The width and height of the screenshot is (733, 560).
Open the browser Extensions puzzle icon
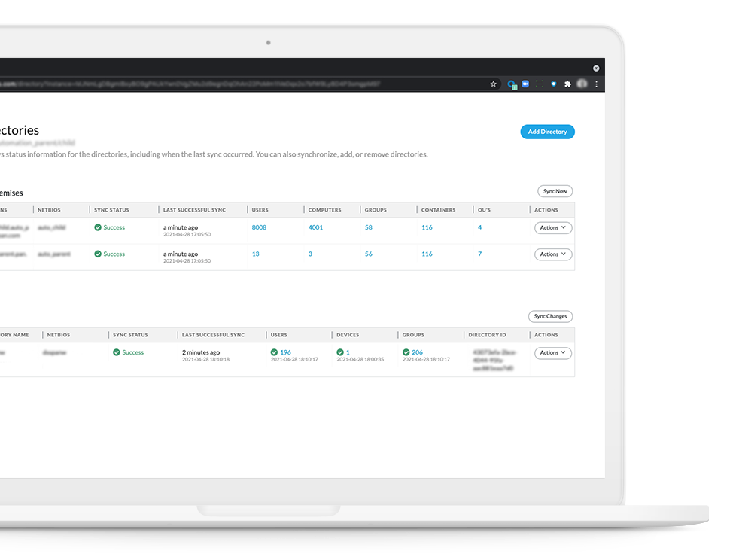coord(567,84)
